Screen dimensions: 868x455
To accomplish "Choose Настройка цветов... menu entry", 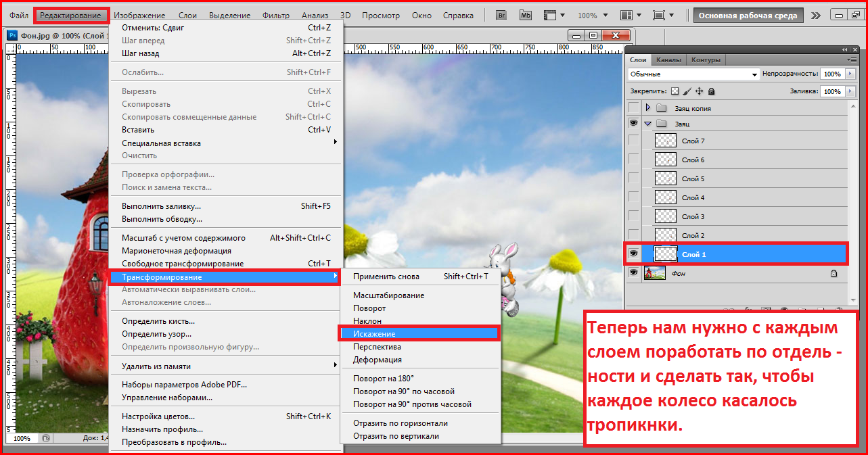I will coord(227,416).
